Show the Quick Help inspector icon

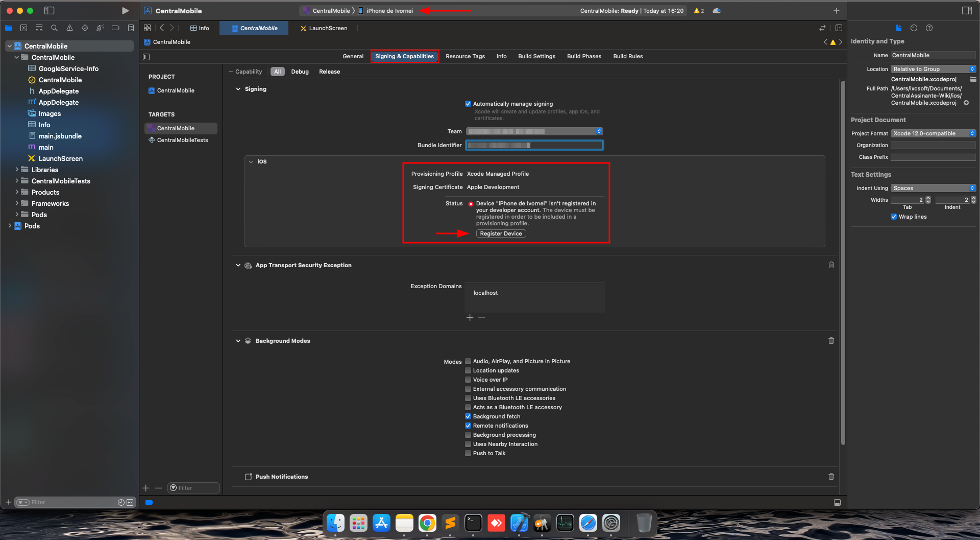click(929, 28)
